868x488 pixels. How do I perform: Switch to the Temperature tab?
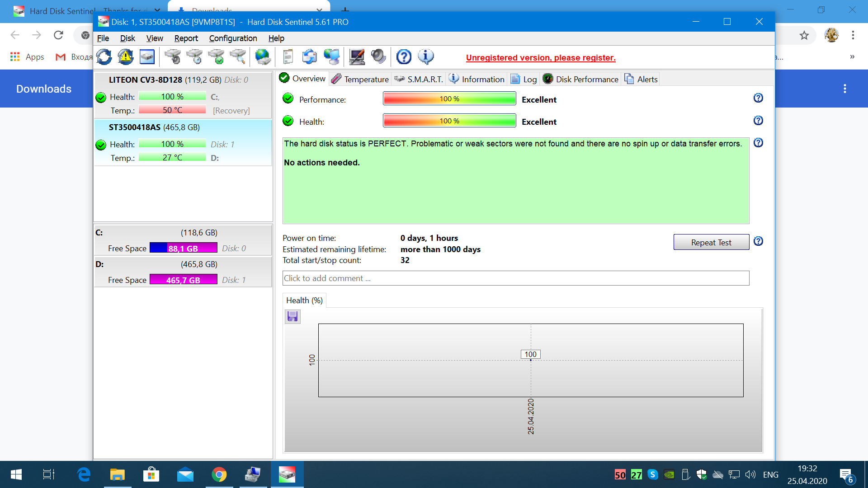click(x=360, y=79)
